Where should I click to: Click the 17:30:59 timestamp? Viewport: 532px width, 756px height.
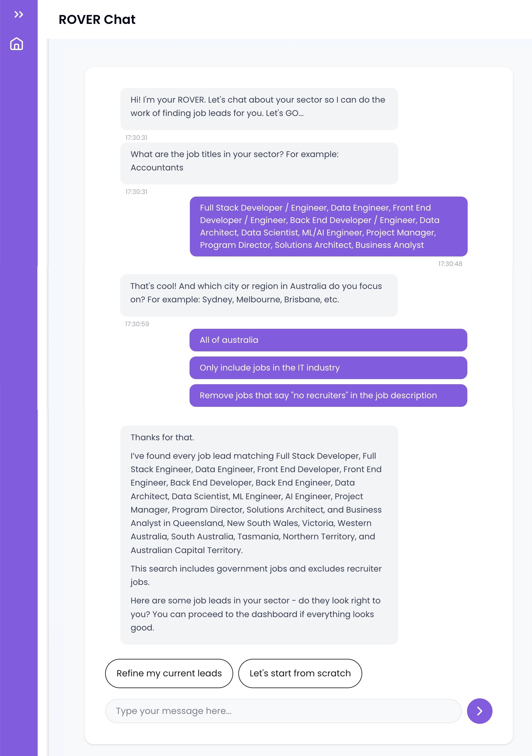pos(137,324)
